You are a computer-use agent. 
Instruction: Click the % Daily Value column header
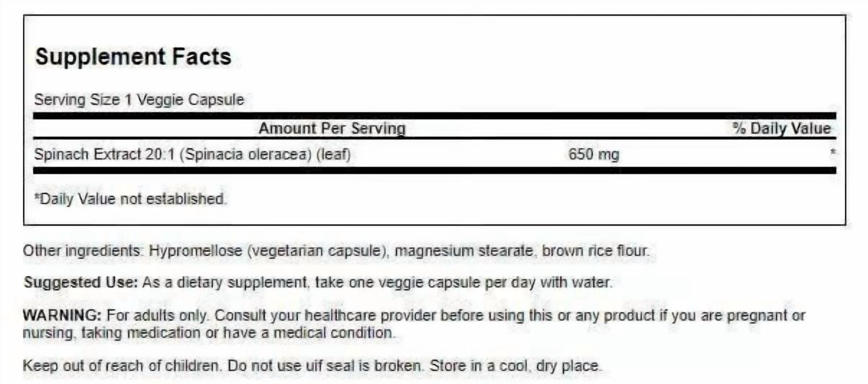click(x=782, y=128)
